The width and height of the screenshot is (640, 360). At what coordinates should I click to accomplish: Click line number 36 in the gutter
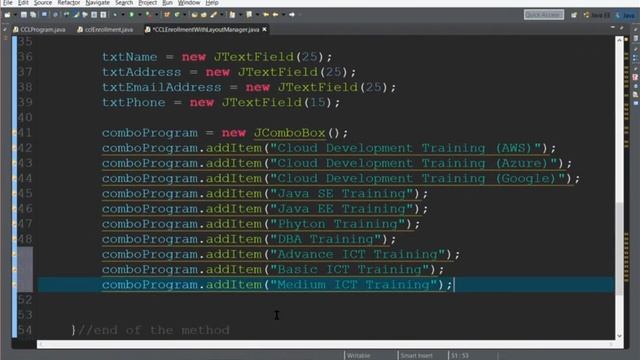click(x=25, y=57)
